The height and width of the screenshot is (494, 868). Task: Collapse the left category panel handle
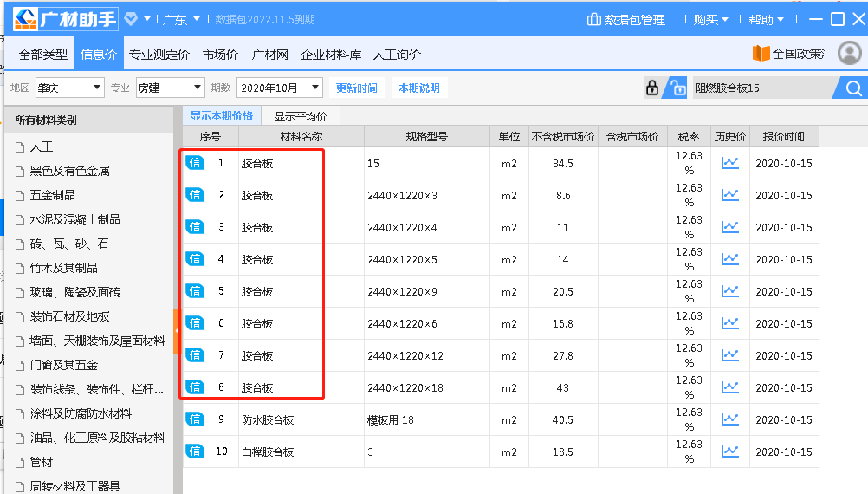(x=177, y=330)
